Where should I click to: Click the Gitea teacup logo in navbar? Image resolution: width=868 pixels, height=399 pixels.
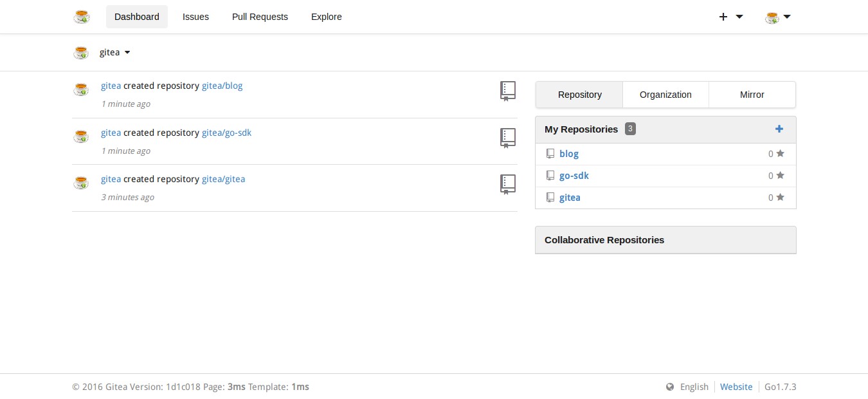82,17
